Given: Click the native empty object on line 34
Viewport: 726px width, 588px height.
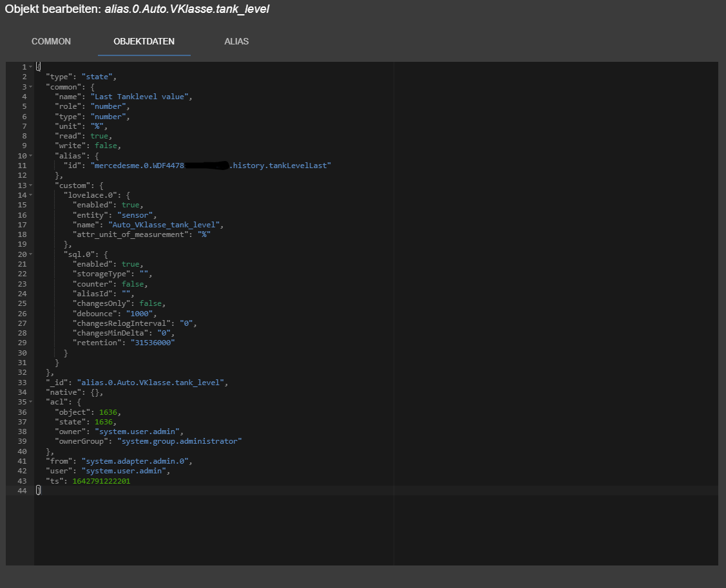Looking at the screenshot, I should tap(95, 392).
